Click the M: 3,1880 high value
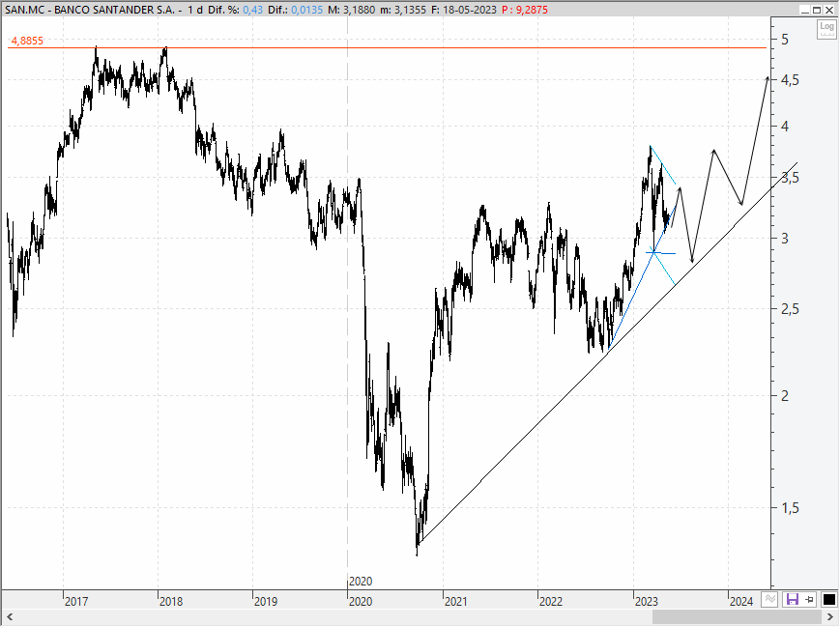Image resolution: width=840 pixels, height=627 pixels. (352, 10)
